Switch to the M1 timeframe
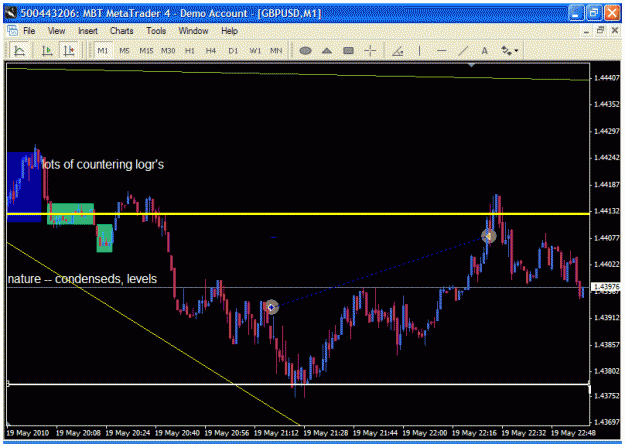 point(103,51)
